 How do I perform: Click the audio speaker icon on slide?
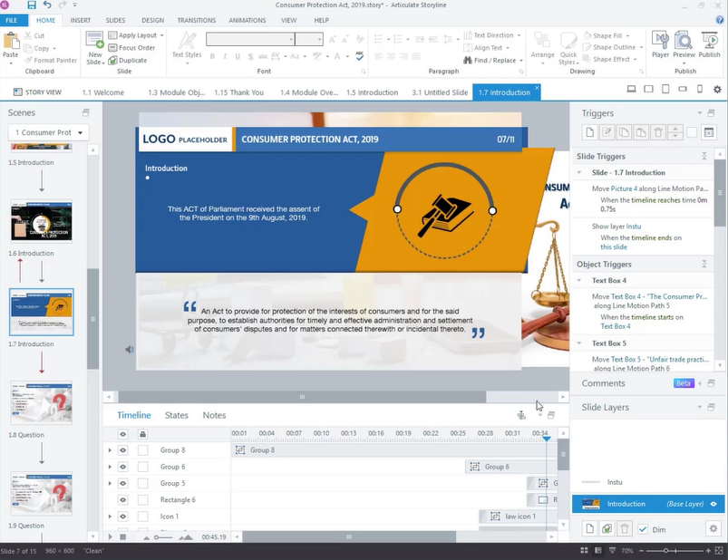[130, 350]
